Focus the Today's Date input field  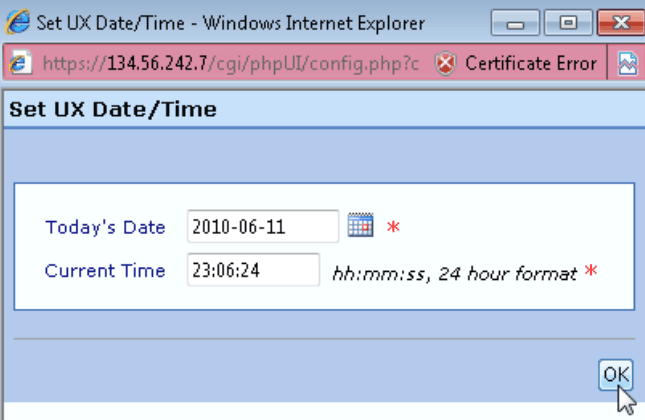263,226
